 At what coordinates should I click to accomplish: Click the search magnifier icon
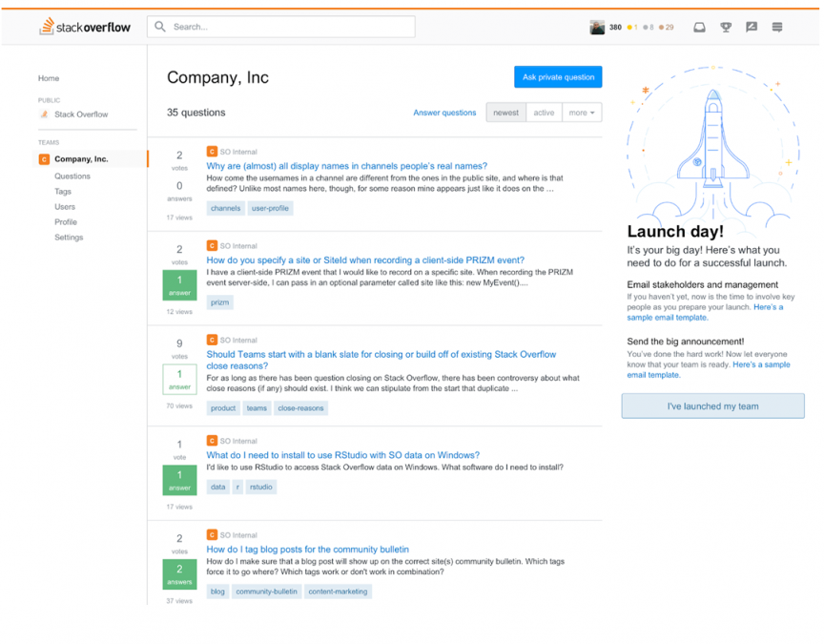[160, 27]
